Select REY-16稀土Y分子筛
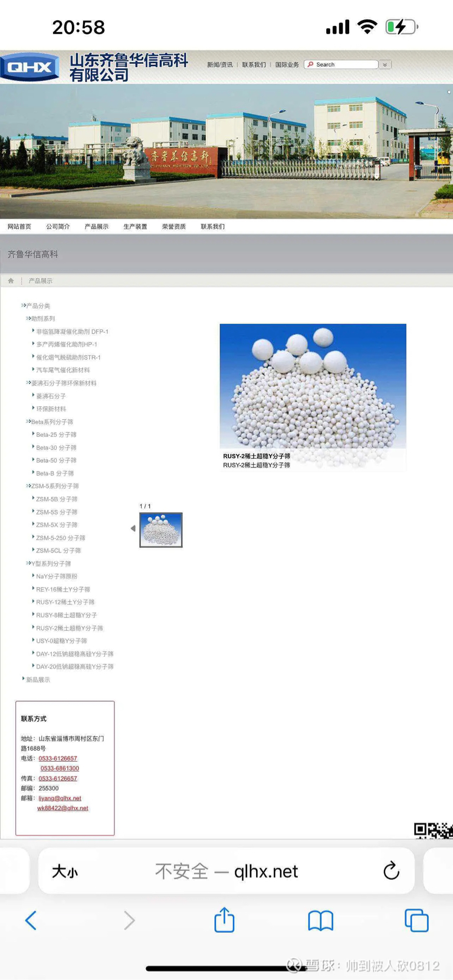453x980 pixels. 63,589
